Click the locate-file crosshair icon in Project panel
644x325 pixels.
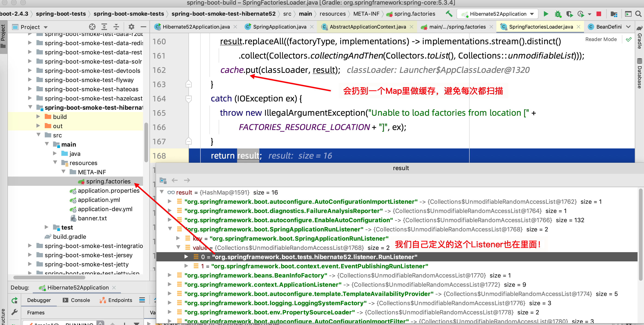[92, 27]
